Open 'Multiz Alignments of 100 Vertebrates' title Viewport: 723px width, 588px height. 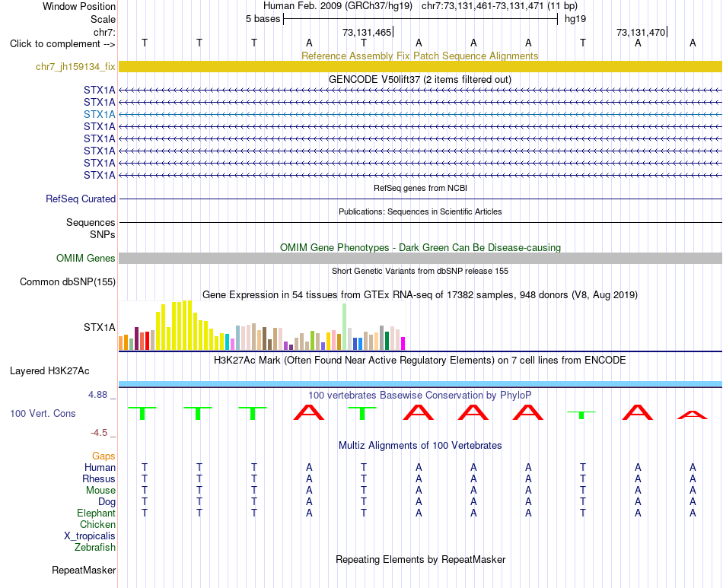[x=420, y=445]
